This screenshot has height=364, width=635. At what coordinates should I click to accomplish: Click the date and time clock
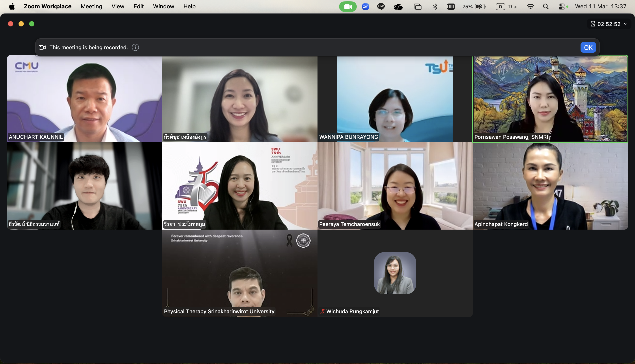pyautogui.click(x=600, y=7)
